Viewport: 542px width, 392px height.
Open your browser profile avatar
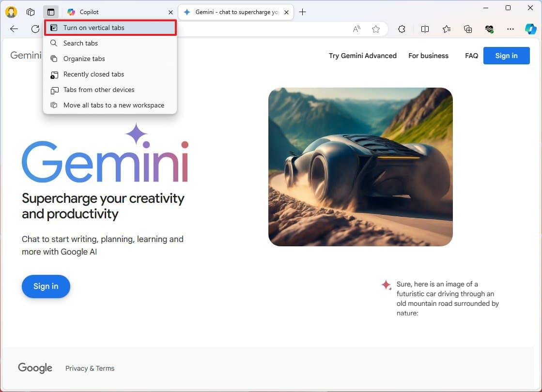(11, 12)
